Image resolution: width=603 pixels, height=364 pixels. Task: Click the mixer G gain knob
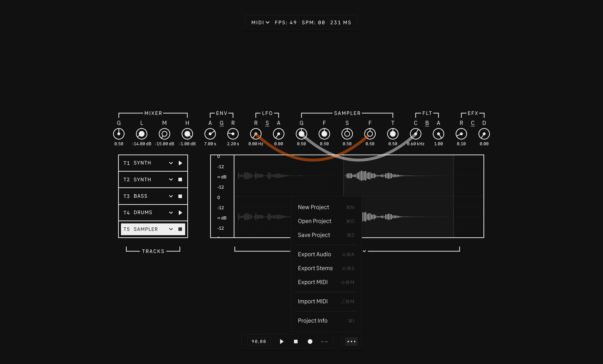[x=119, y=134]
